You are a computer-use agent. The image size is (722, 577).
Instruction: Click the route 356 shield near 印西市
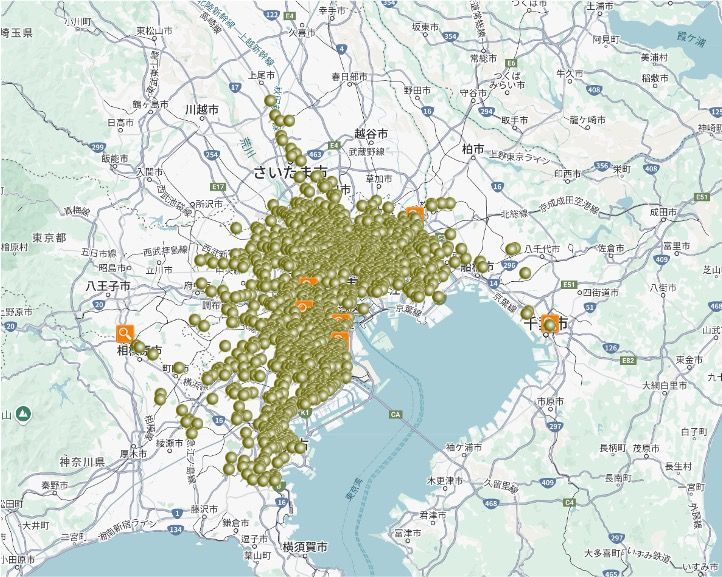[x=602, y=165]
